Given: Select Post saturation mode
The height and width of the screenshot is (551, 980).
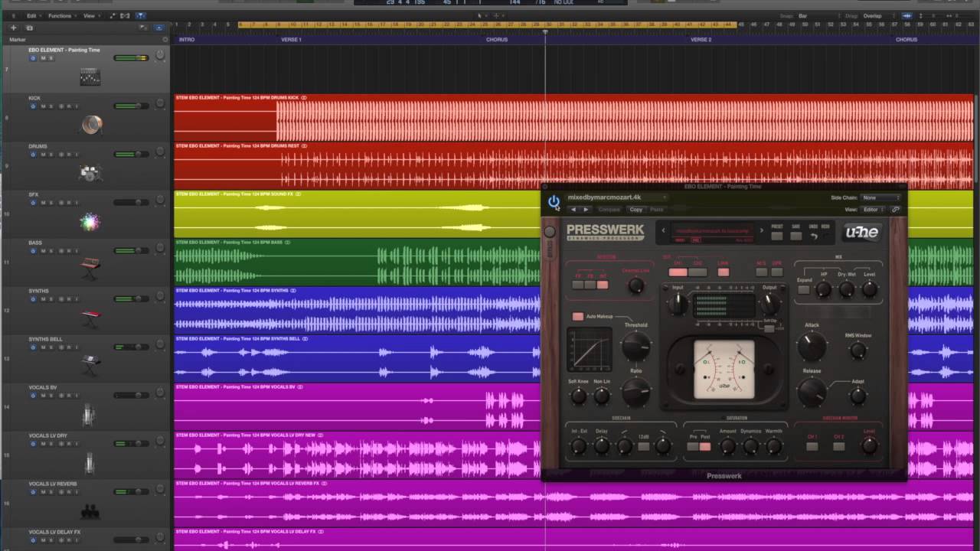Looking at the screenshot, I should [705, 446].
